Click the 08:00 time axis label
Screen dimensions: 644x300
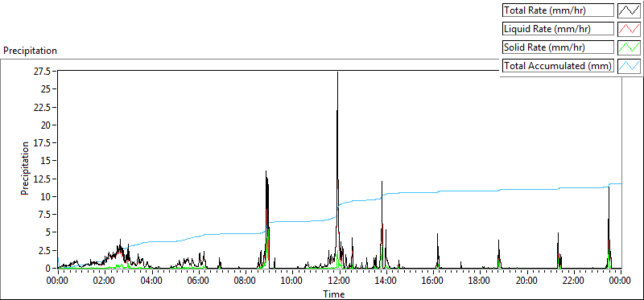[246, 282]
